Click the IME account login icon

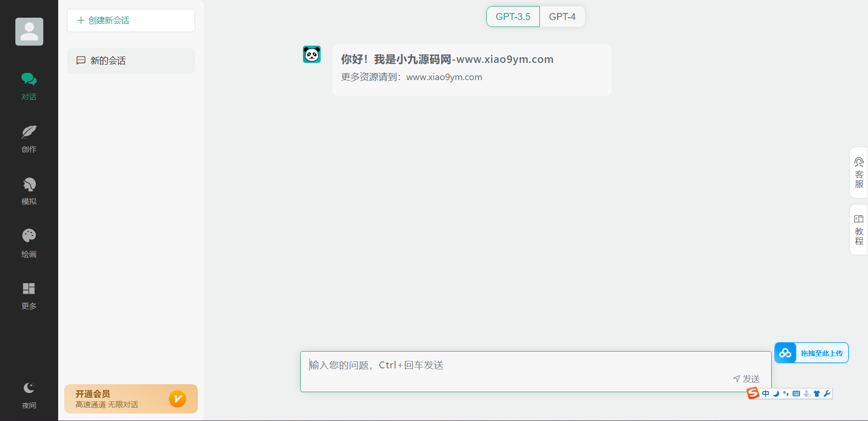807,394
